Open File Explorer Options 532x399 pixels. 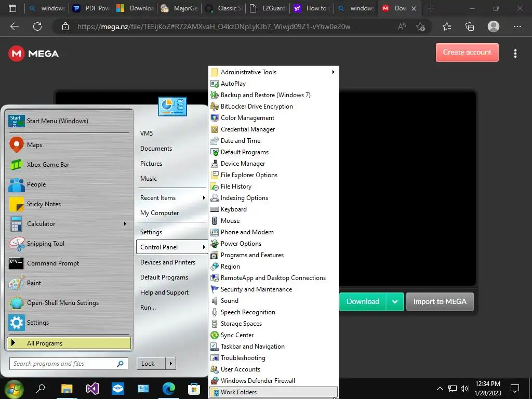(273, 175)
